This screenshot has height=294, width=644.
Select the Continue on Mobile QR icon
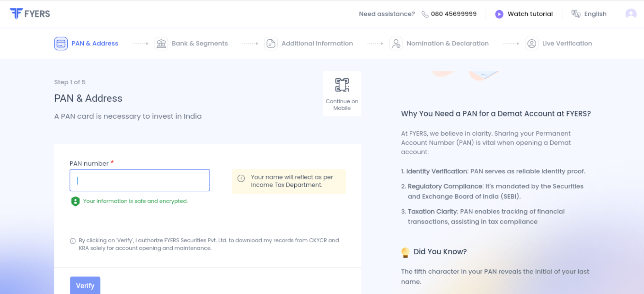[342, 85]
